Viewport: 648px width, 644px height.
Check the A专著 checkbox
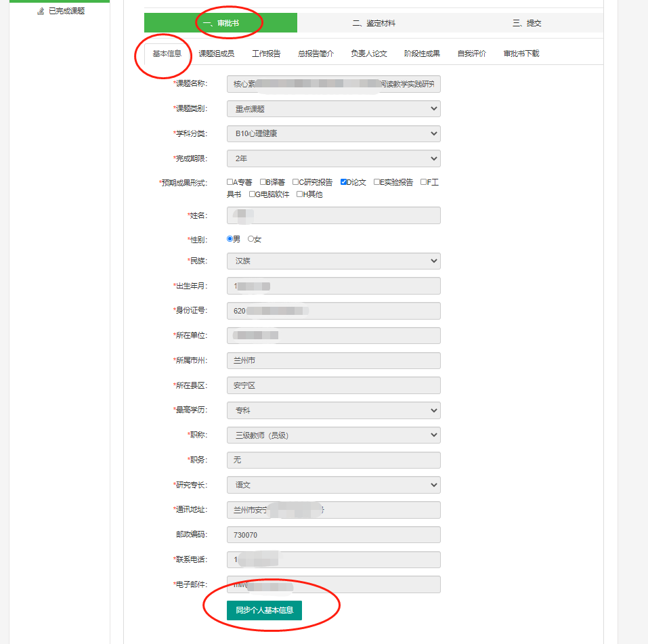point(230,182)
